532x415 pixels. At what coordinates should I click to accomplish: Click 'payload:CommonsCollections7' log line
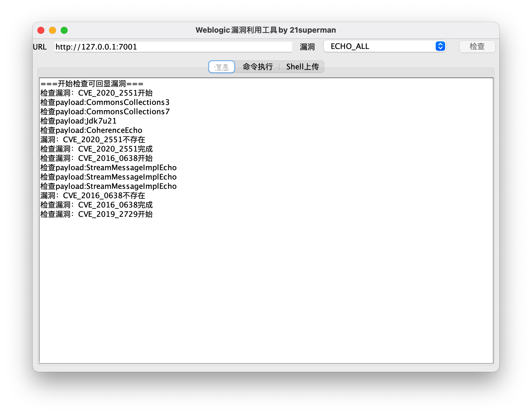click(x=105, y=112)
